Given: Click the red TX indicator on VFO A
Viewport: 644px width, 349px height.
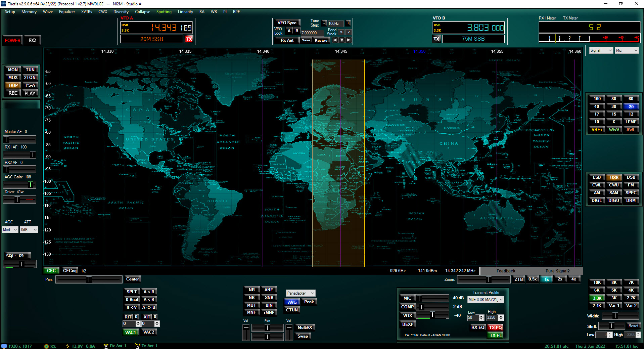Looking at the screenshot, I should (x=189, y=39).
